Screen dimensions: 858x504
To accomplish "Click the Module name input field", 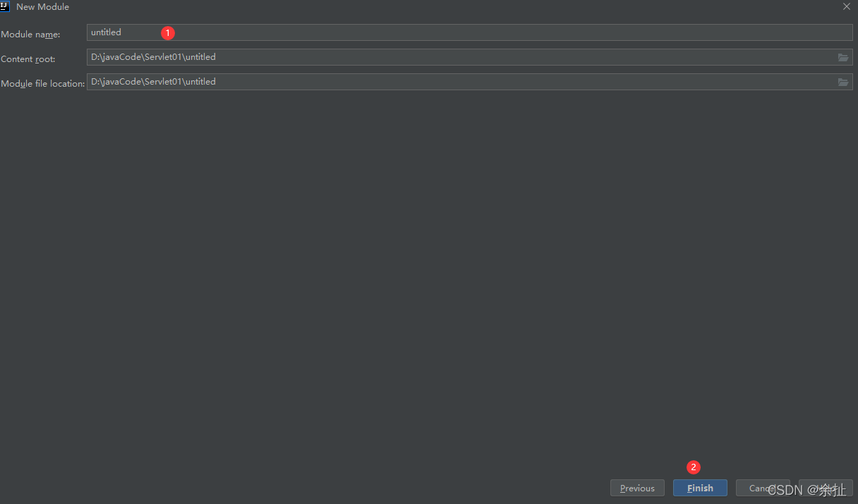I will (x=469, y=32).
